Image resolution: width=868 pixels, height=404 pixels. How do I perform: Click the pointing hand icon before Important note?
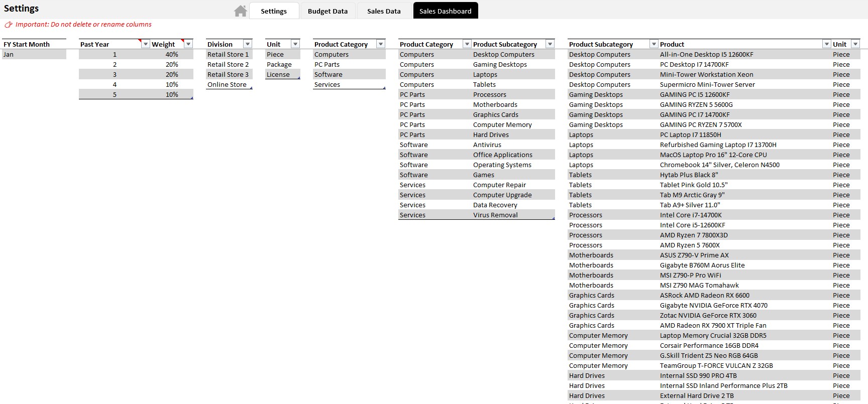tap(8, 25)
